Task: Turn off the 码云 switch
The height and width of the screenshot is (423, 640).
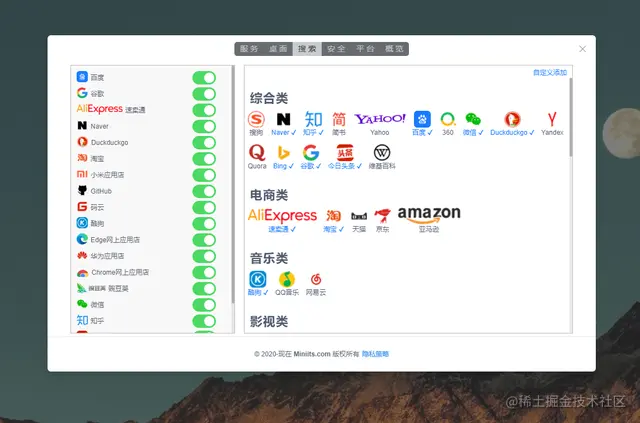Action: tap(204, 207)
